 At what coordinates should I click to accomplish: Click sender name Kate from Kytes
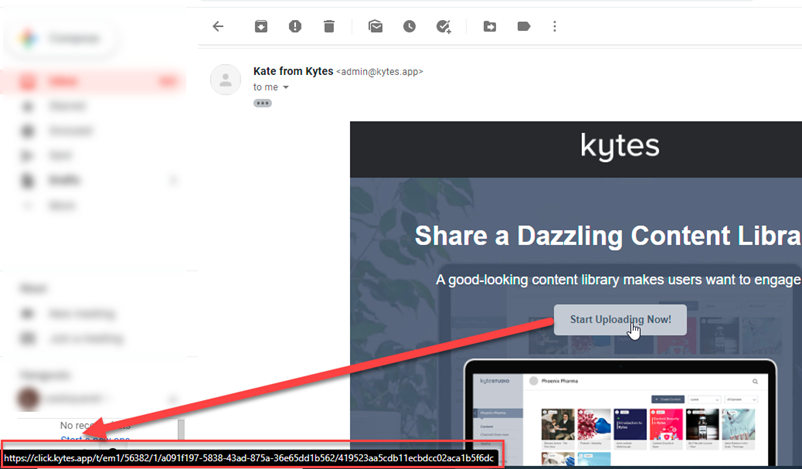pyautogui.click(x=293, y=71)
